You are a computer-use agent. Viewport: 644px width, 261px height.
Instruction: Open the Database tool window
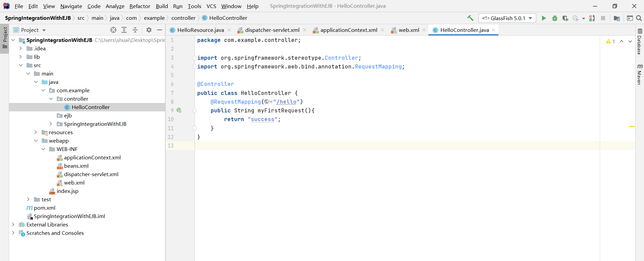click(640, 42)
